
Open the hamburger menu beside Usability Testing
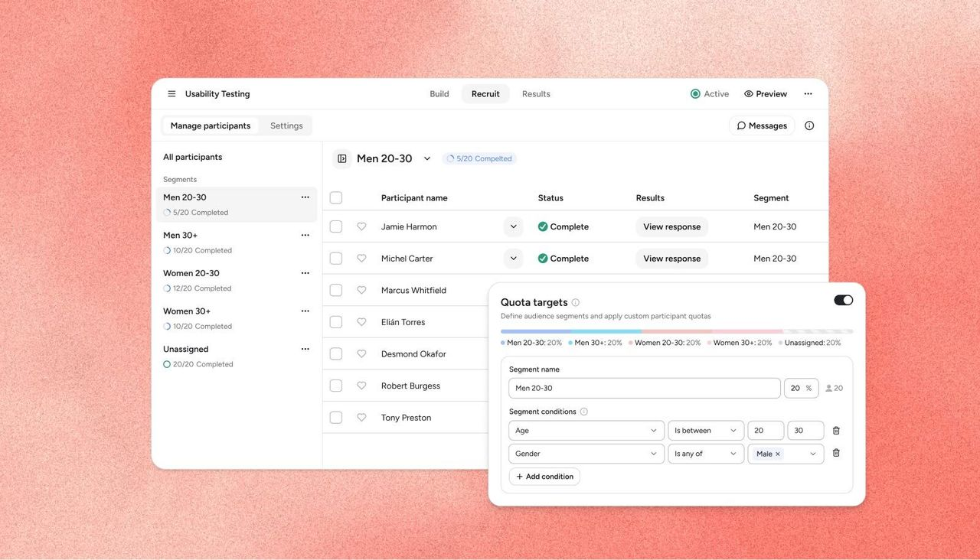click(171, 94)
